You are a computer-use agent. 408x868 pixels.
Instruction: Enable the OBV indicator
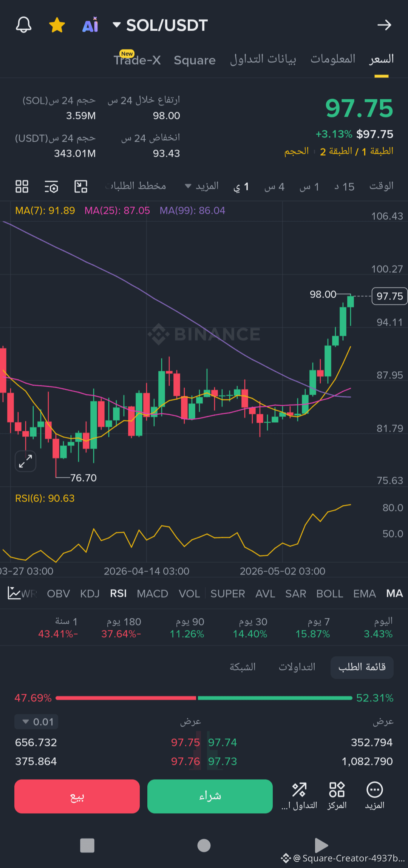(x=59, y=594)
